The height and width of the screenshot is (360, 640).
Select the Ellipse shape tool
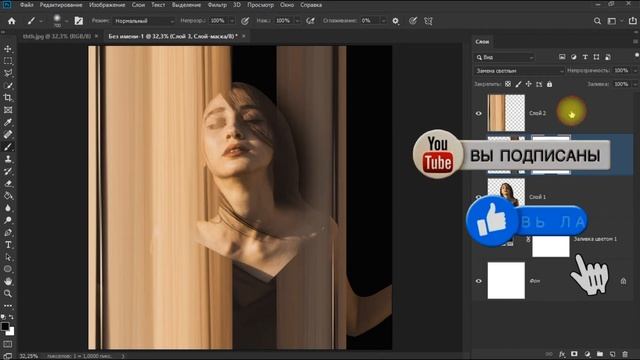[8, 269]
